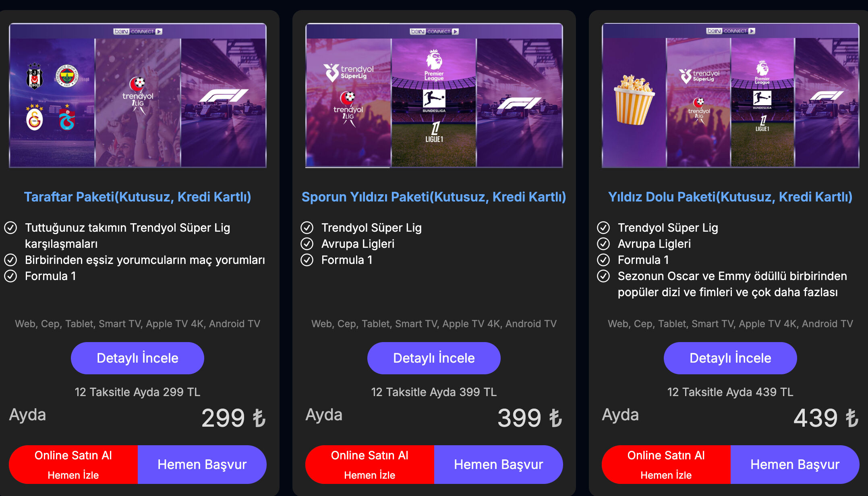The height and width of the screenshot is (496, 868).
Task: Click the checkmark beside Avrupa Ligleri in Yıldız Dolu
Action: tap(603, 244)
